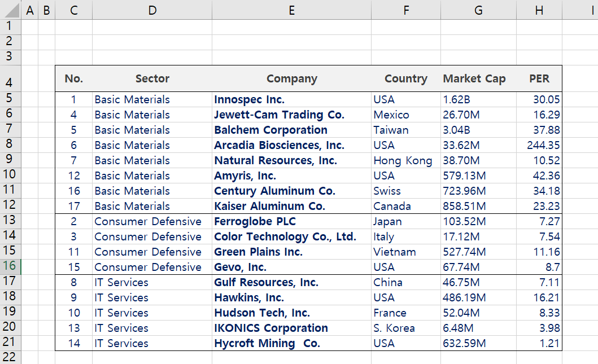This screenshot has width=598, height=364.
Task: Select the 'Century Aluminum Co.' cell
Action: 291,191
